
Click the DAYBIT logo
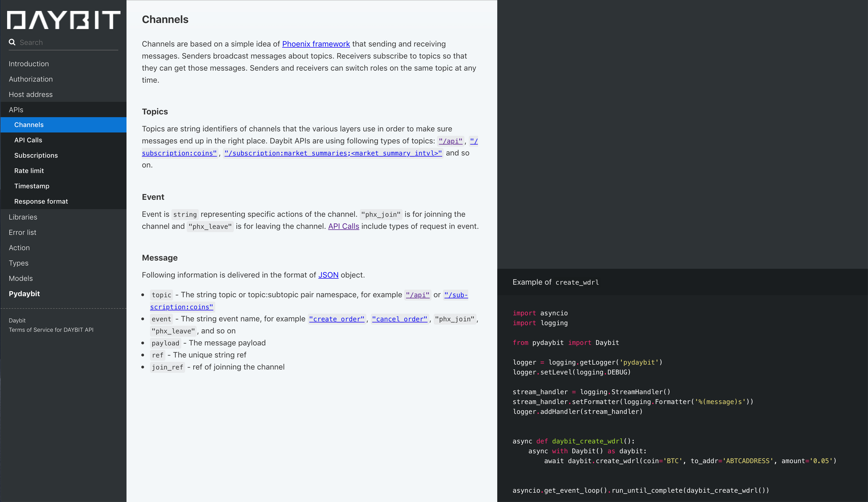click(x=64, y=20)
